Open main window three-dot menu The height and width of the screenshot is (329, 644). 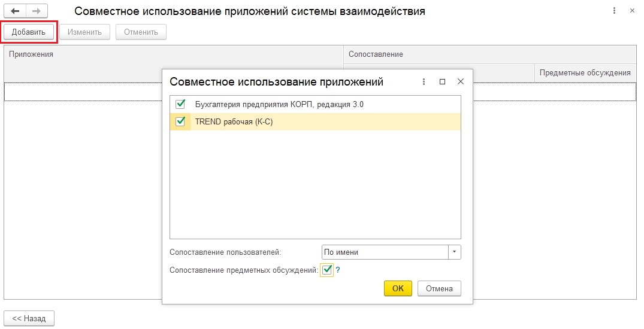(x=614, y=11)
